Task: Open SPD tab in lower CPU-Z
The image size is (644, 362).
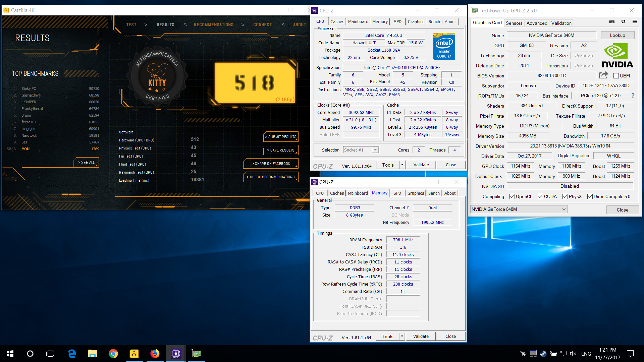Action: [x=397, y=193]
